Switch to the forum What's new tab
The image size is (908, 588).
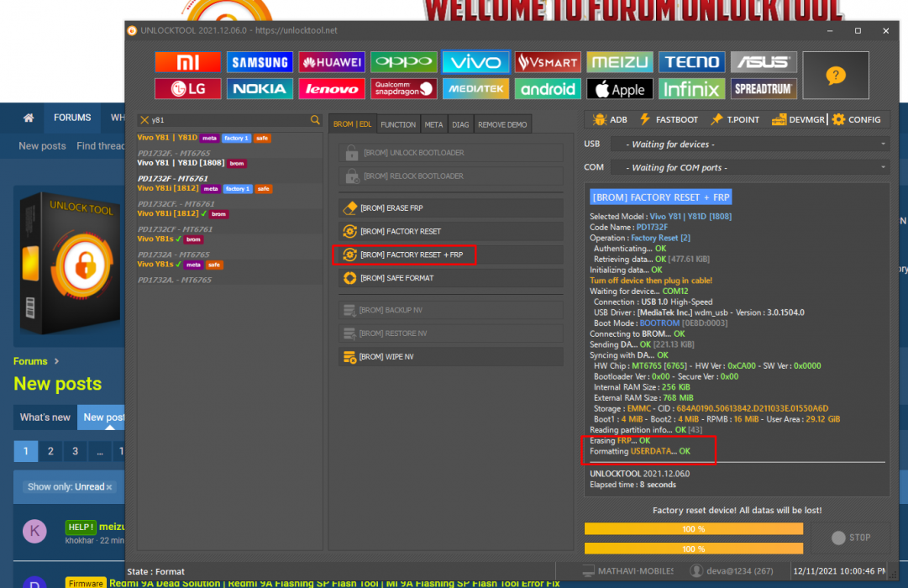(x=45, y=417)
